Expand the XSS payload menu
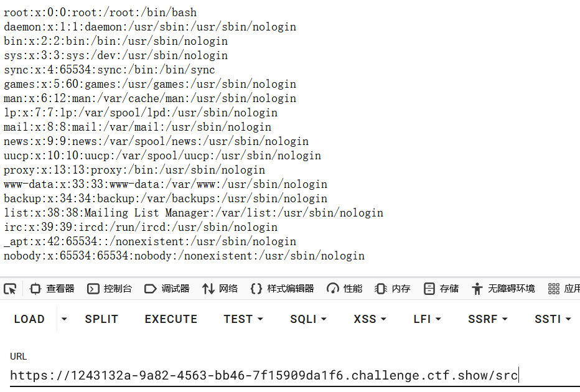 (370, 319)
